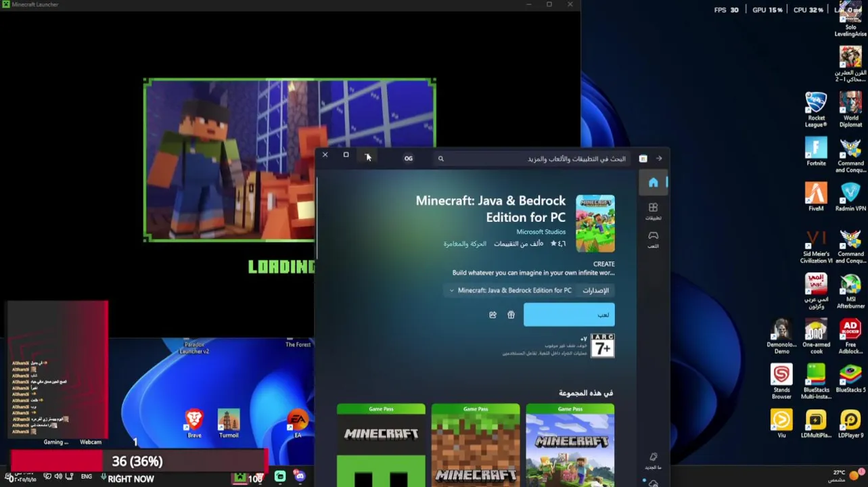Image resolution: width=868 pixels, height=487 pixels.
Task: Click the volume speaker icon in system tray
Action: point(58,477)
